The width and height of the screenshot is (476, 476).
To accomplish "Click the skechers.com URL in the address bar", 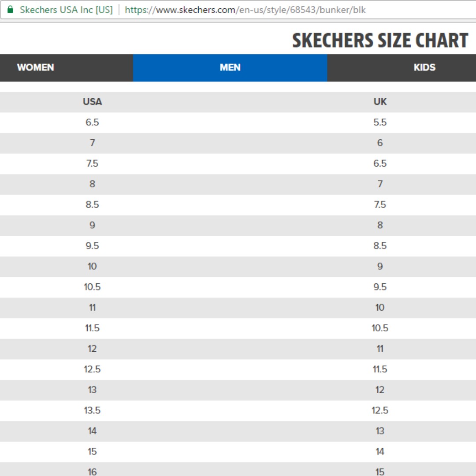I will 245,10.
